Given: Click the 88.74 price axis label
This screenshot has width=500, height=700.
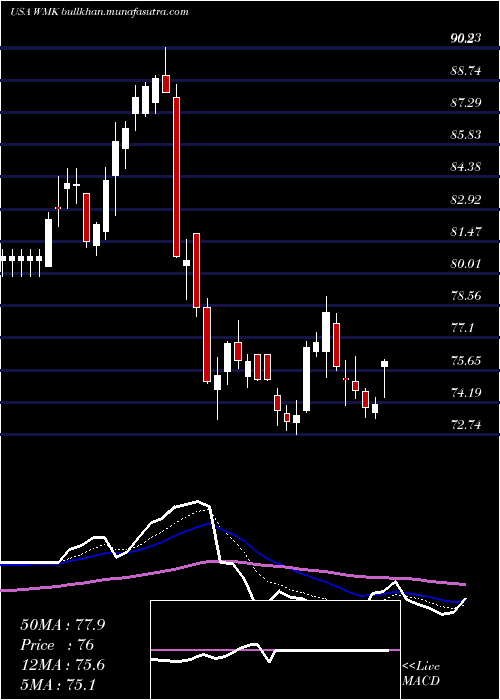Looking at the screenshot, I should click(466, 71).
